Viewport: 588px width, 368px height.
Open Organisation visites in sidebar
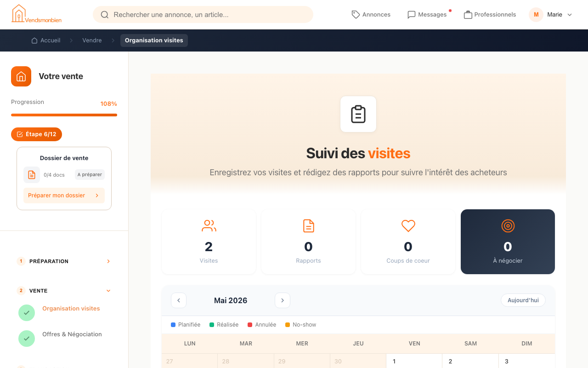click(x=71, y=309)
